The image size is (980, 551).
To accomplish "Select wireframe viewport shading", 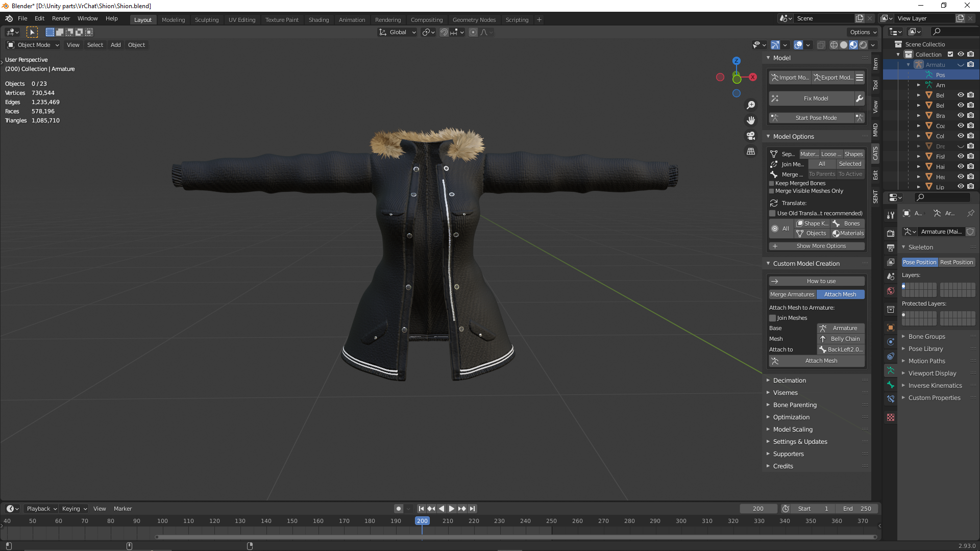I will coord(834,45).
